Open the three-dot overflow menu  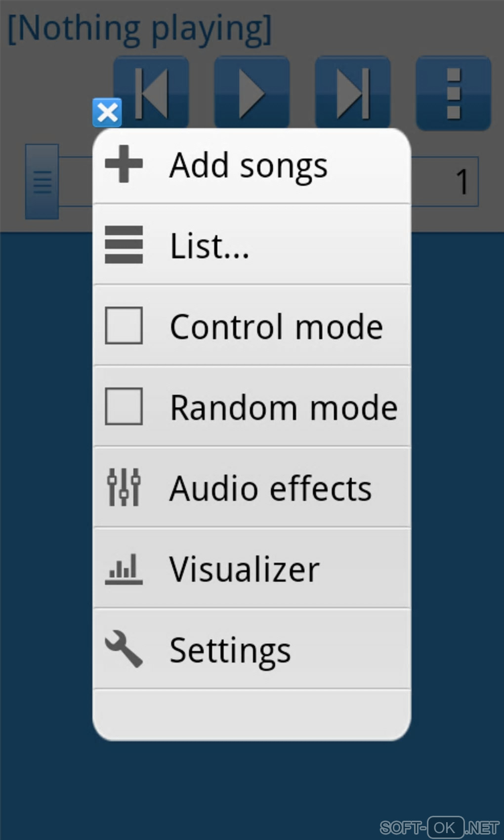pyautogui.click(x=453, y=93)
